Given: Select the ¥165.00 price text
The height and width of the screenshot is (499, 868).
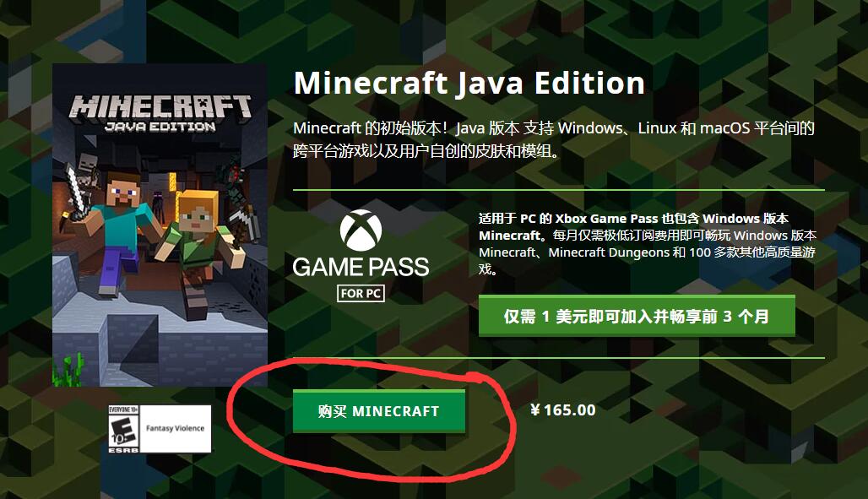Looking at the screenshot, I should pos(563,410).
